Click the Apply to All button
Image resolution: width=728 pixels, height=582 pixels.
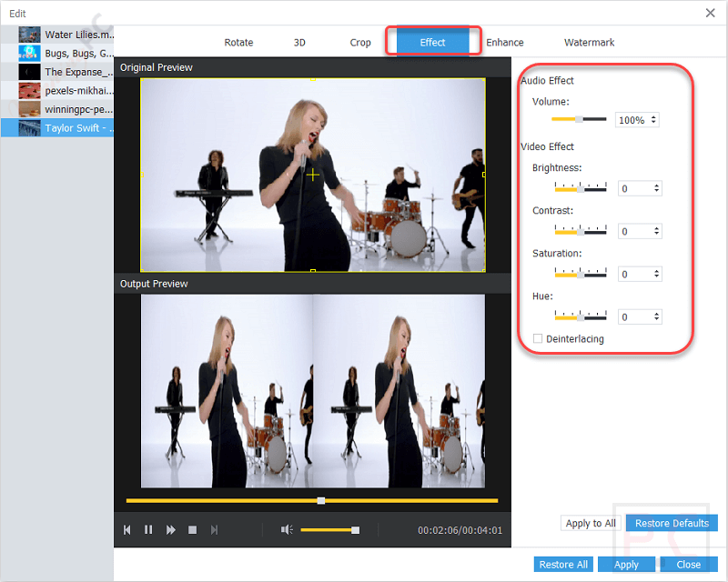pyautogui.click(x=591, y=523)
